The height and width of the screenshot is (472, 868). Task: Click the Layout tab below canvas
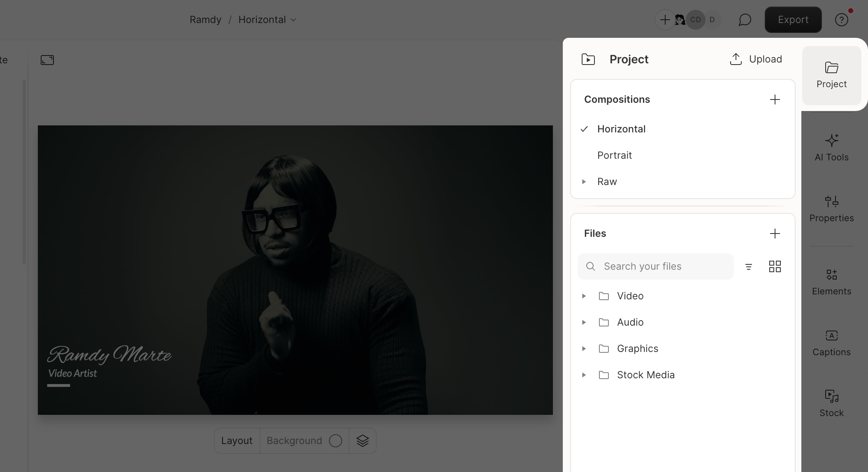coord(237,441)
